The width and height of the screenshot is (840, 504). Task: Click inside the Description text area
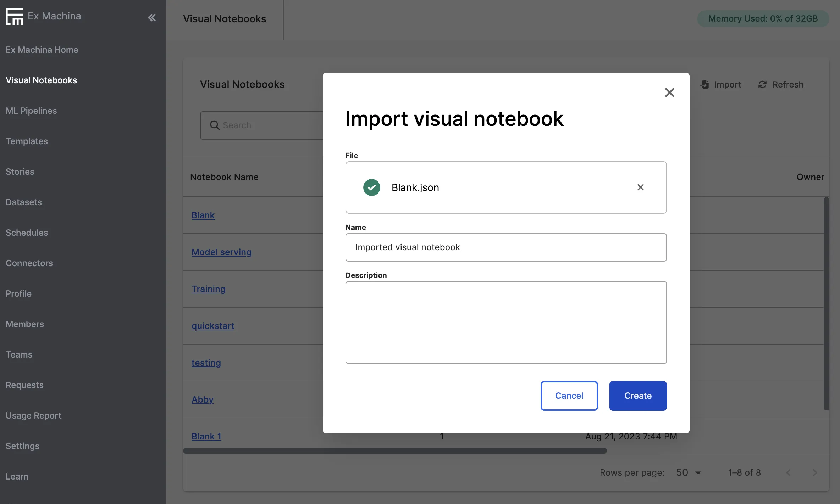click(x=506, y=322)
